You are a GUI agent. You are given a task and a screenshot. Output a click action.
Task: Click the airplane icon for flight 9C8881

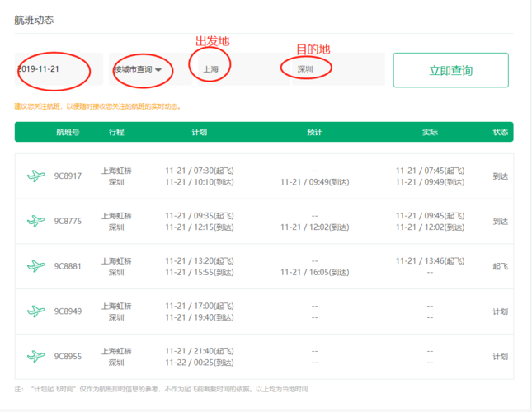pyautogui.click(x=35, y=266)
